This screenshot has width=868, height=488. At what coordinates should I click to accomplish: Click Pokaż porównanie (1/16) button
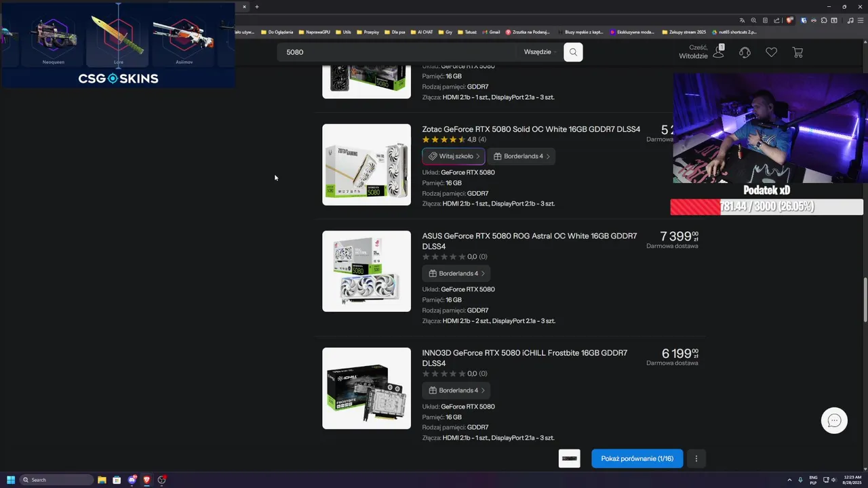[637, 459]
